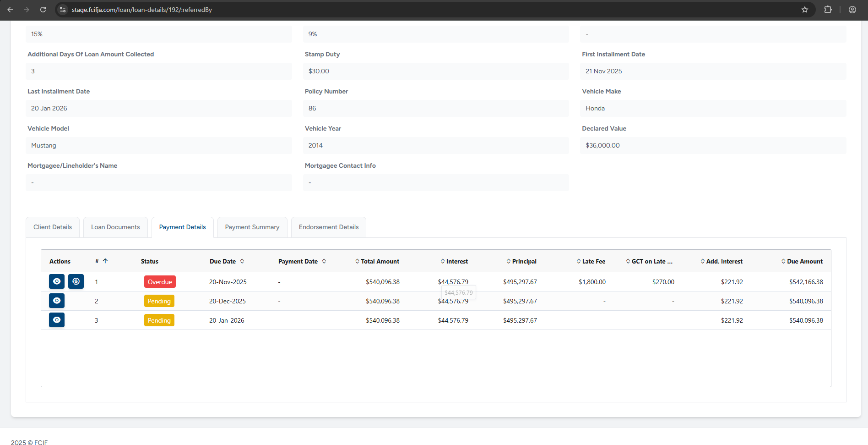View details of installment 1
The height and width of the screenshot is (445, 868).
tap(57, 281)
